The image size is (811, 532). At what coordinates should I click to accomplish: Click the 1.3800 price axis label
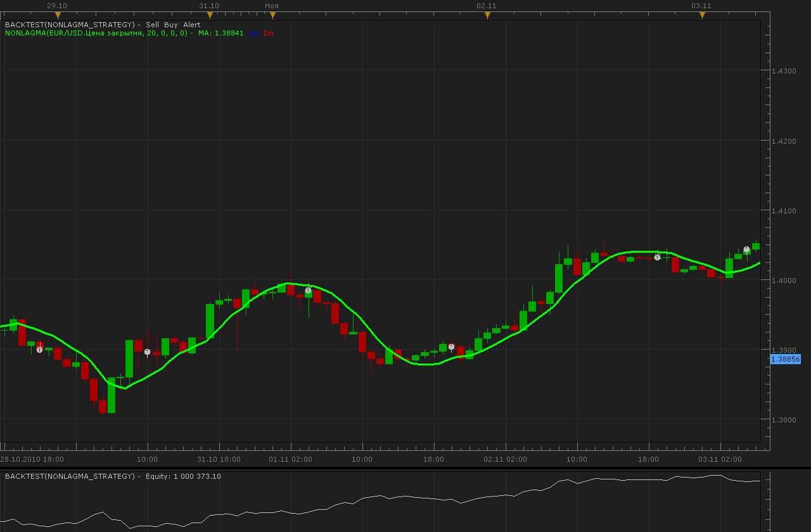pyautogui.click(x=784, y=419)
